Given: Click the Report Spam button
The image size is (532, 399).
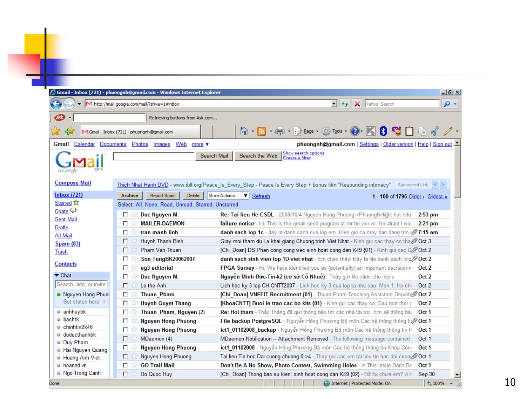Looking at the screenshot, I should [x=163, y=196].
